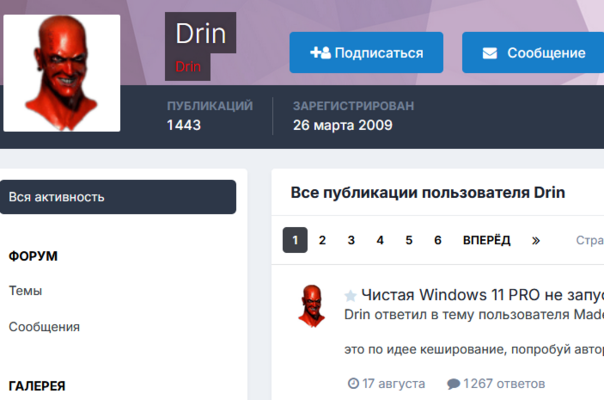Jump to last page double-arrow icon
Viewport: 604px width, 400px height.
[x=536, y=240]
